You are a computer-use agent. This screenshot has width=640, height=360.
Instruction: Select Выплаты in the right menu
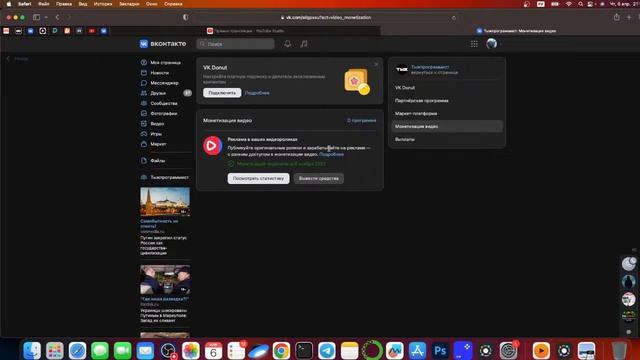click(447, 139)
